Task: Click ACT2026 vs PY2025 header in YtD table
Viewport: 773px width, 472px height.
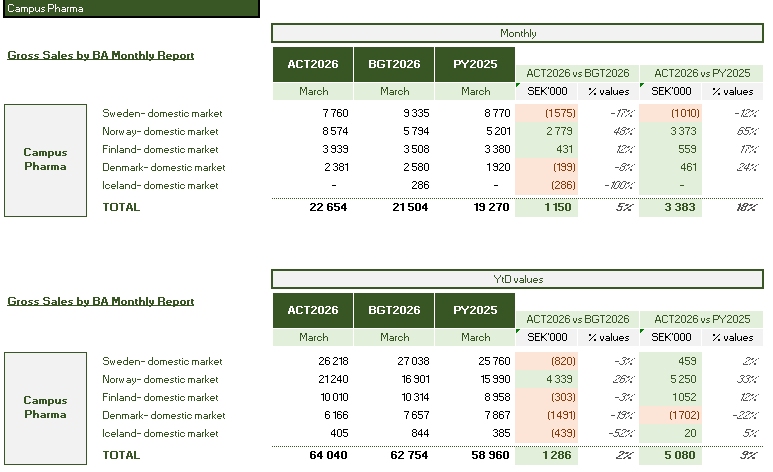Action: [701, 319]
